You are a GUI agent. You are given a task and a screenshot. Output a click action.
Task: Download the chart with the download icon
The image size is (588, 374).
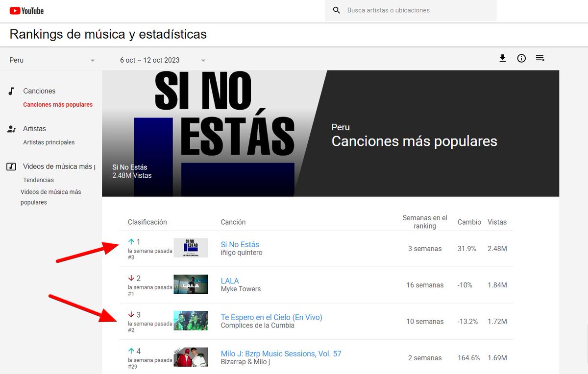502,58
